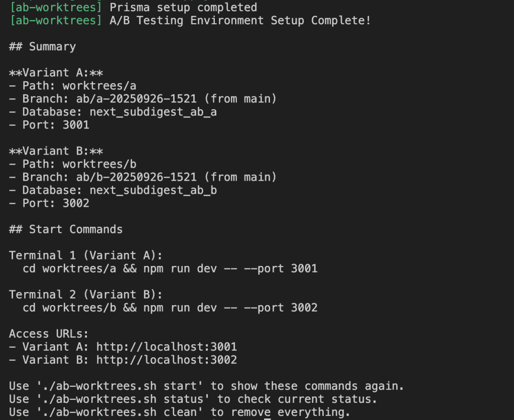The width and height of the screenshot is (514, 420).
Task: Click the path 'worktrees/b' text
Action: point(99,164)
